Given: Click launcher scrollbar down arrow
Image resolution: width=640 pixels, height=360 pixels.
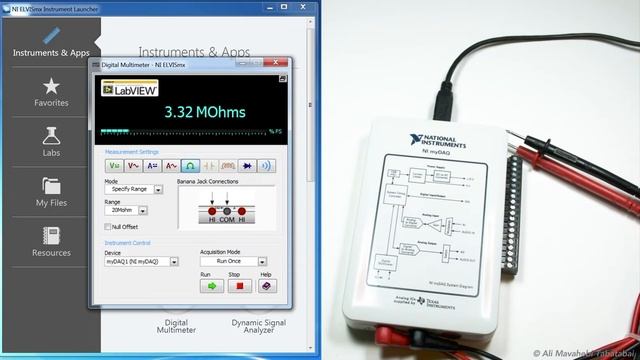Looking at the screenshot, I should click(311, 348).
